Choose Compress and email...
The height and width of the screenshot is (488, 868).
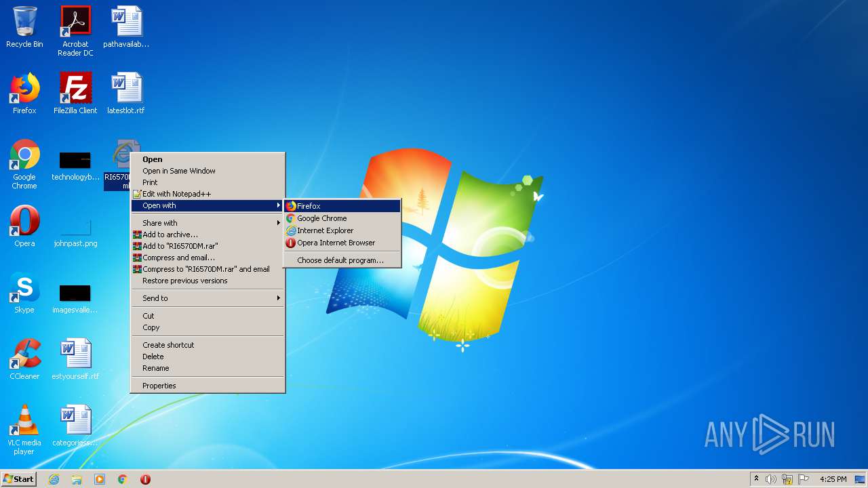coord(208,258)
